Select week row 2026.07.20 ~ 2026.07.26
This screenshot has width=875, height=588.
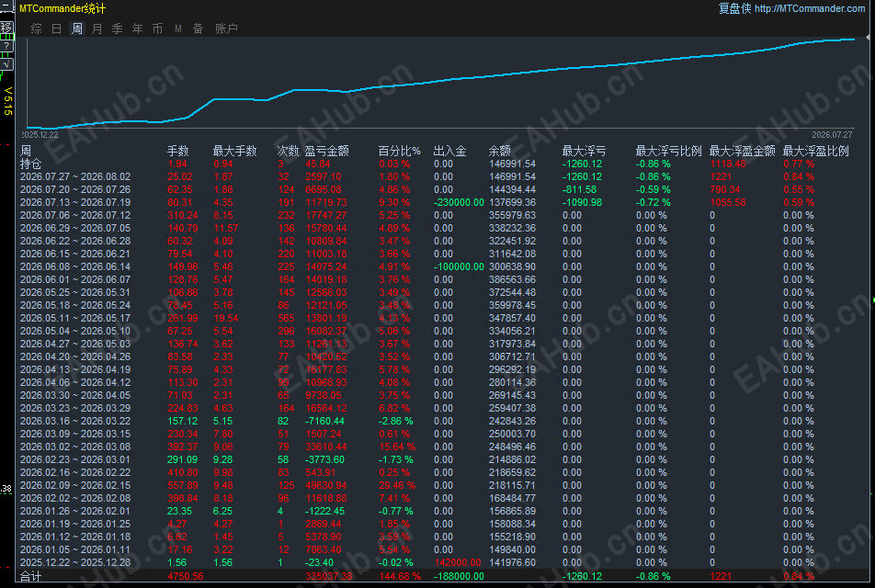coord(75,189)
